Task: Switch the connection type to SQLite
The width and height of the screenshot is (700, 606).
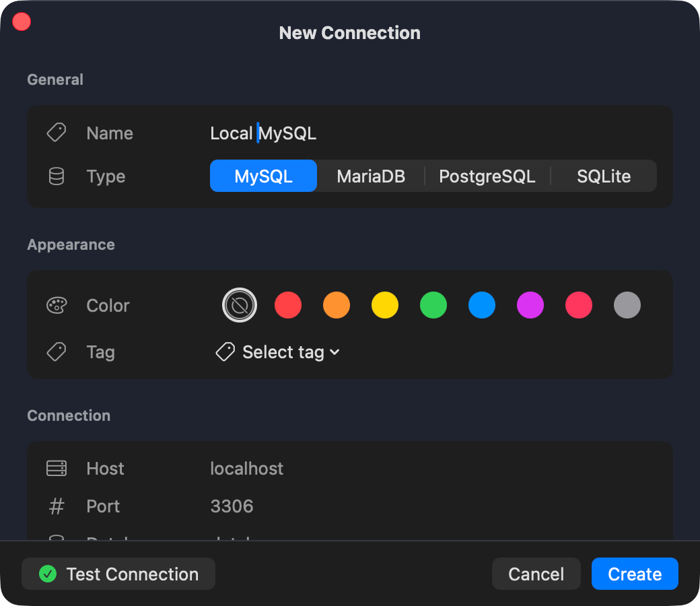Action: pyautogui.click(x=604, y=176)
